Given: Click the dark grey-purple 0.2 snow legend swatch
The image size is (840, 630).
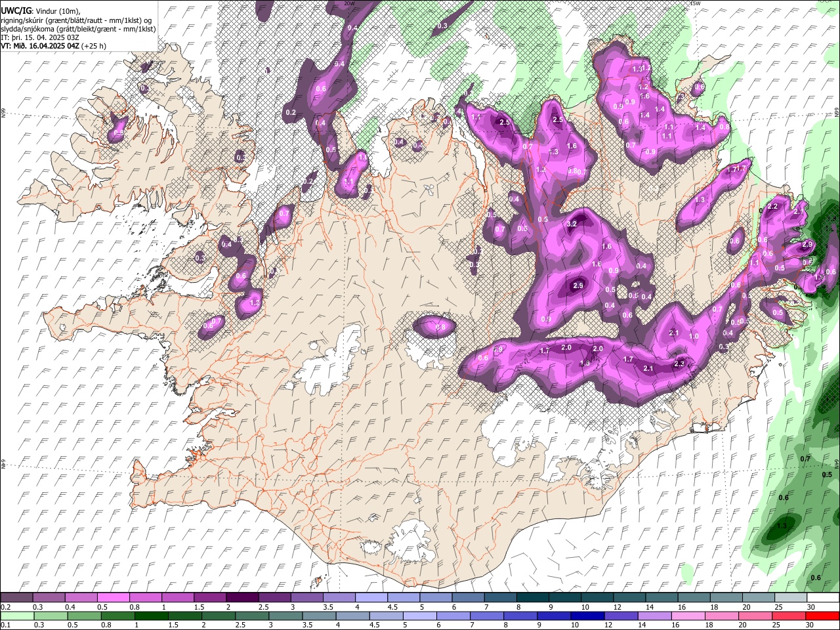Looking at the screenshot, I should point(17,598).
